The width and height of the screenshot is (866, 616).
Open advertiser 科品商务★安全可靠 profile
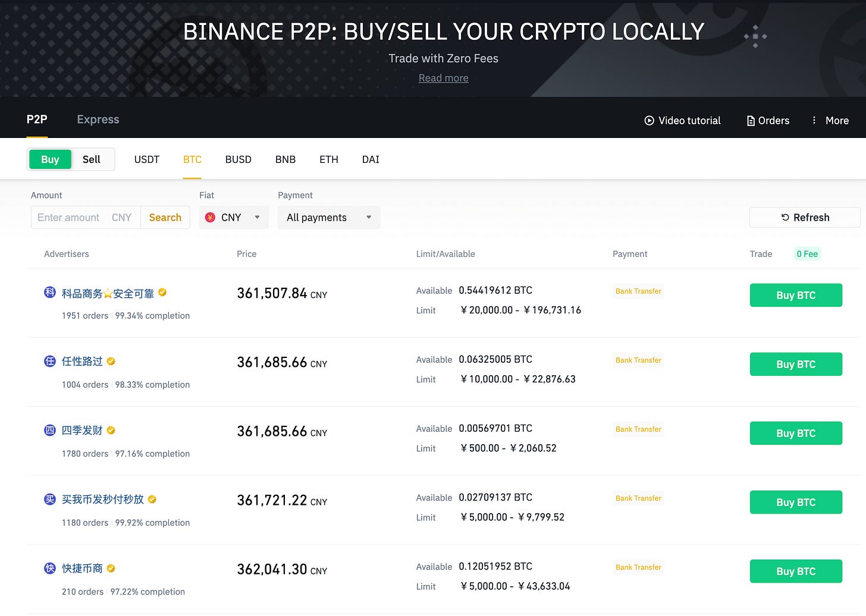tap(108, 293)
